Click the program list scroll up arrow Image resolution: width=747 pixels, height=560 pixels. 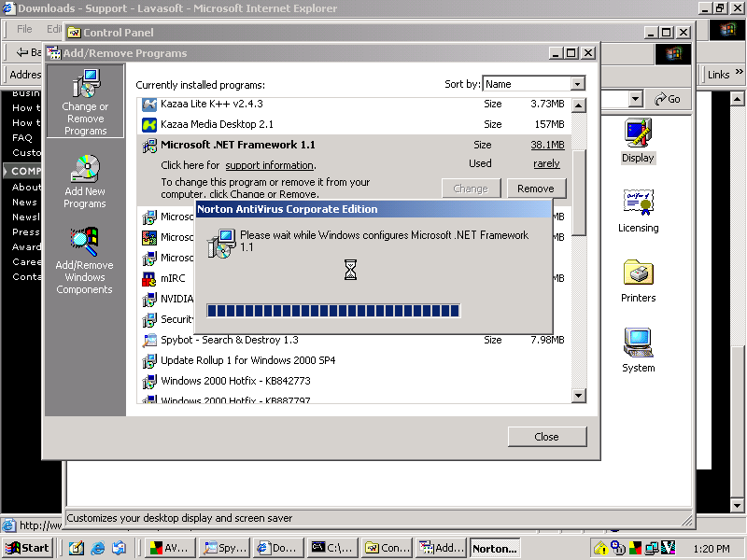(578, 105)
